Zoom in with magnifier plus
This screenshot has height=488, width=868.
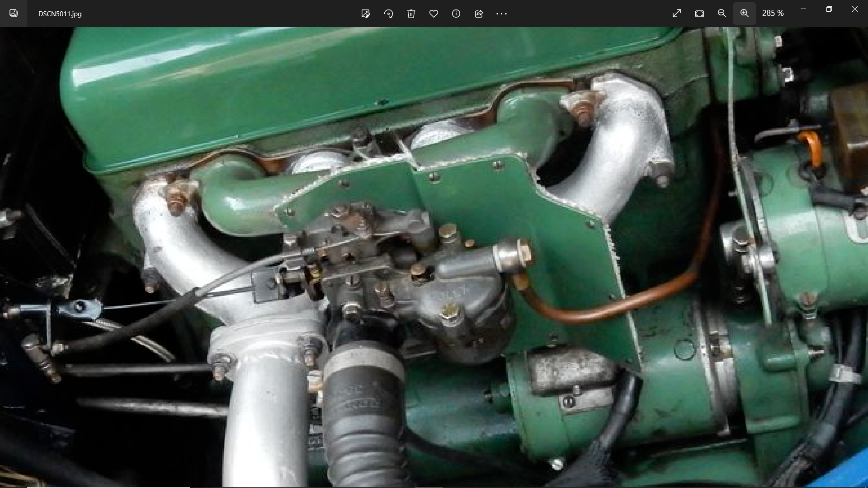[x=745, y=14]
